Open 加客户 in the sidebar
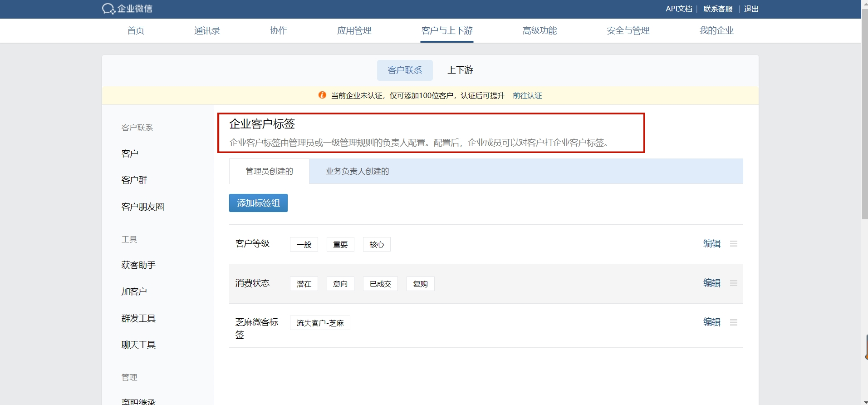The height and width of the screenshot is (405, 868). (134, 291)
